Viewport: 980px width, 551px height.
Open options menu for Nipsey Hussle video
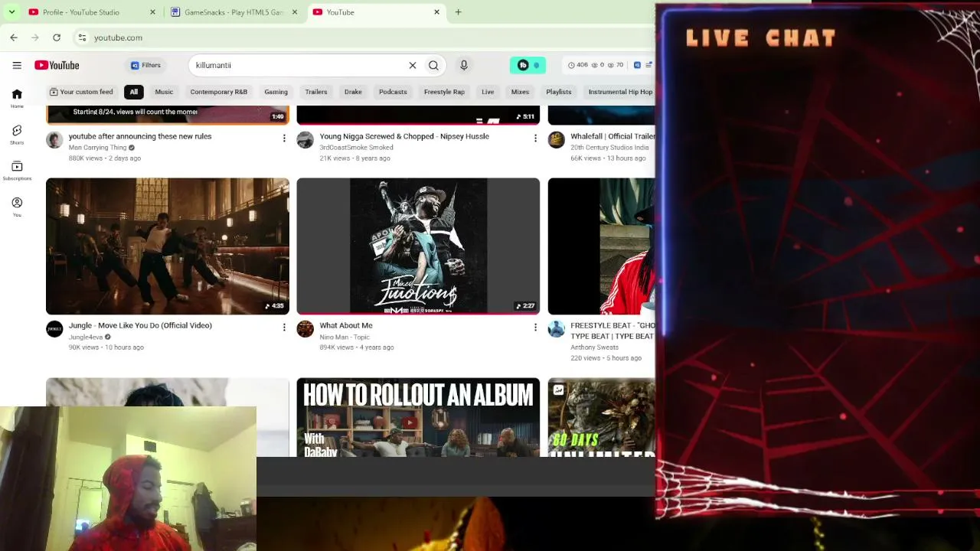(535, 139)
